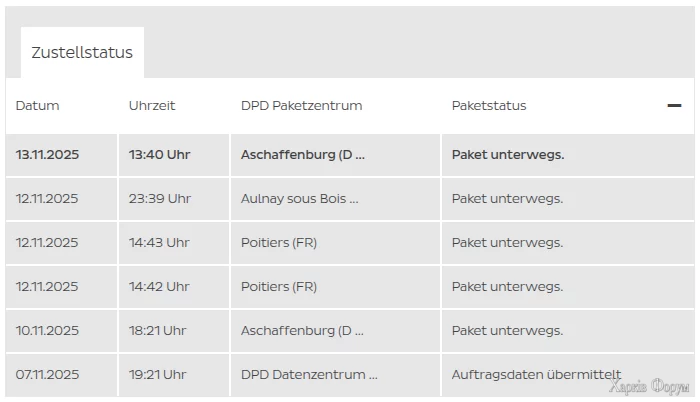Select the bold Aschaffenburg parcel center entry
The image size is (700, 402).
(303, 155)
